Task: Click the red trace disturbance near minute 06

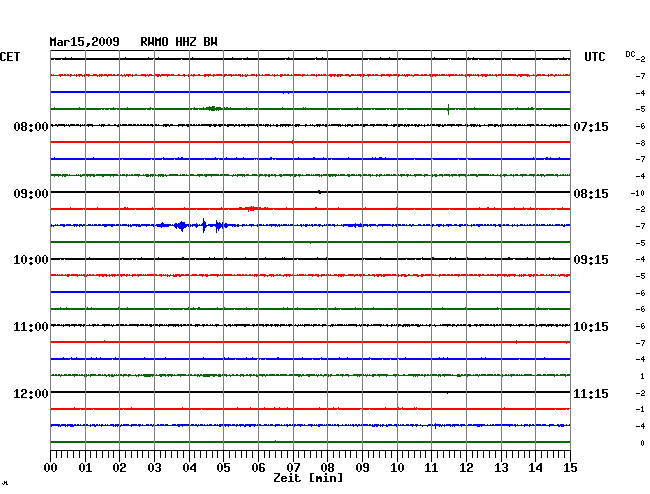Action: 251,208
